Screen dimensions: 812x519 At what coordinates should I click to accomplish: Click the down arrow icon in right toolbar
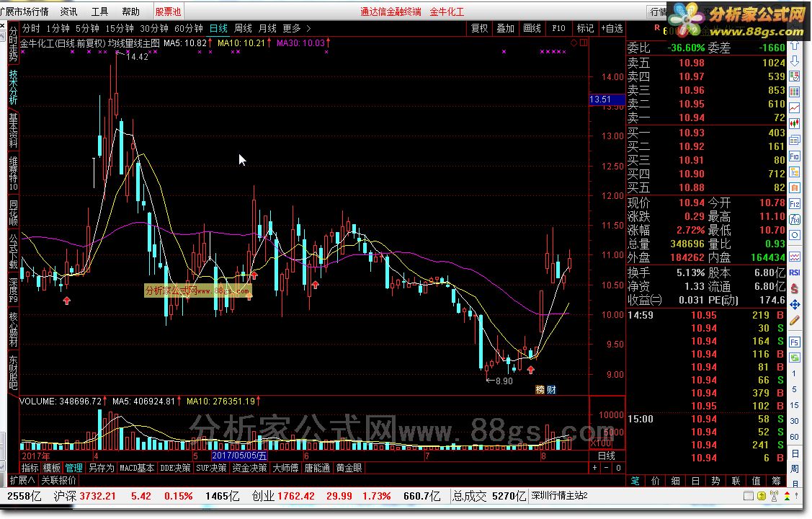[x=795, y=61]
